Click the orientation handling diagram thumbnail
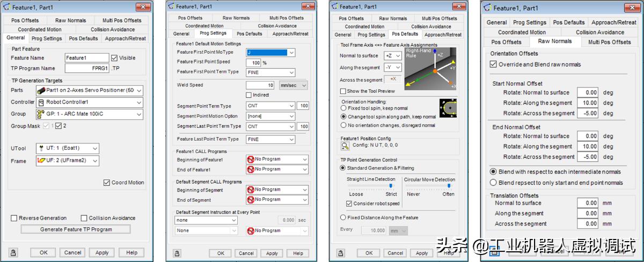 pos(448,108)
